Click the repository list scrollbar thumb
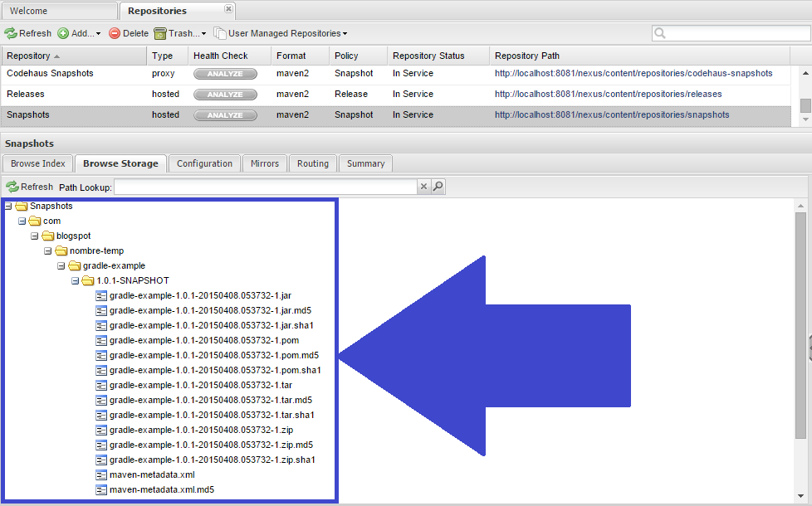Screen dimensions: 812x506 tap(805, 105)
